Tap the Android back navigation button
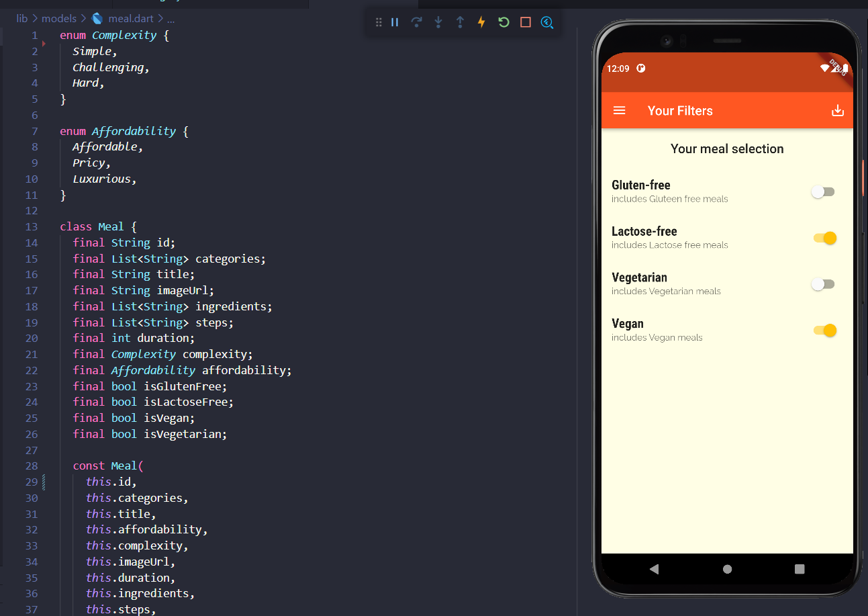 click(655, 568)
